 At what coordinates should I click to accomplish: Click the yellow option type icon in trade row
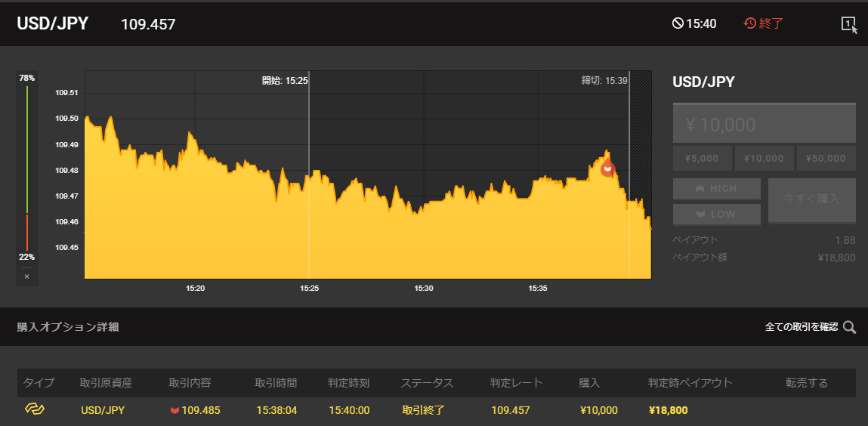tap(35, 409)
